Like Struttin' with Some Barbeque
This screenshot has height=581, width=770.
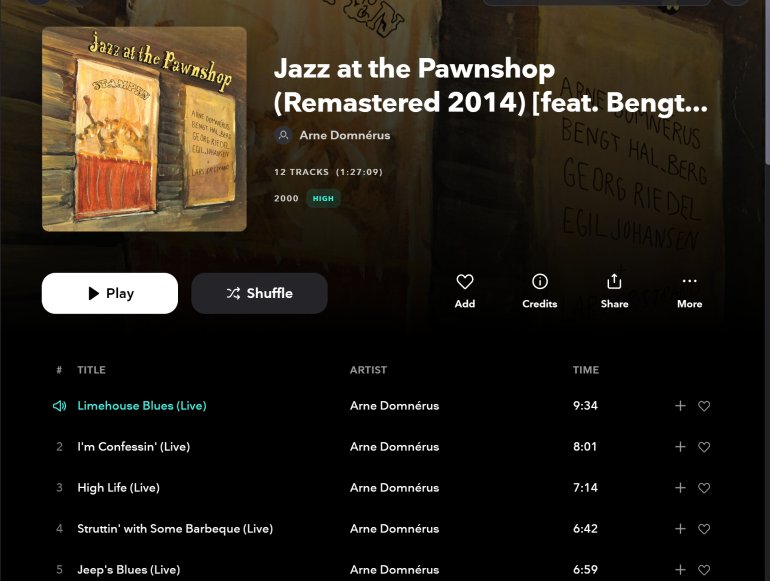coord(704,529)
